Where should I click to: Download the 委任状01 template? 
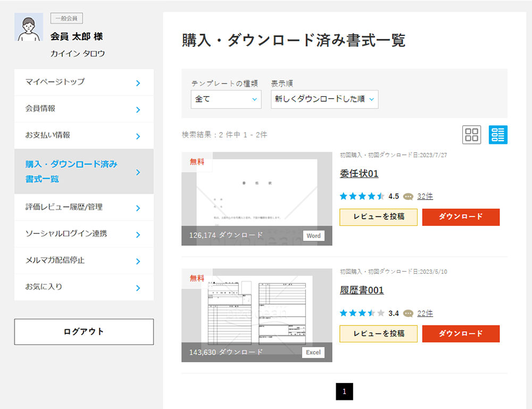pyautogui.click(x=461, y=217)
